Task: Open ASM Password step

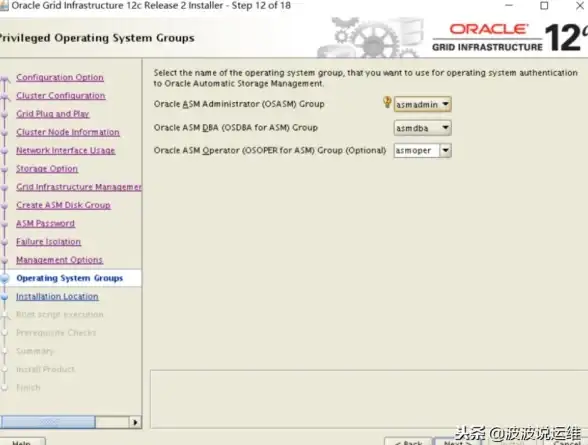Action: coord(45,223)
